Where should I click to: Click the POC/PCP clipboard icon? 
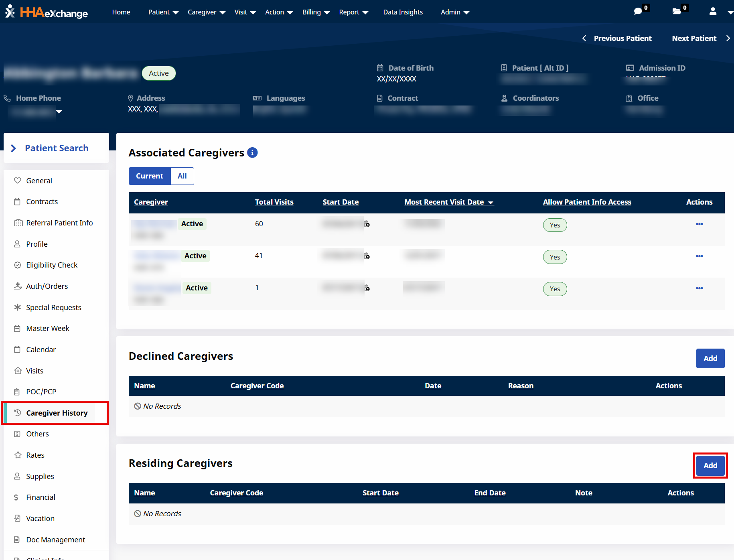pos(17,392)
